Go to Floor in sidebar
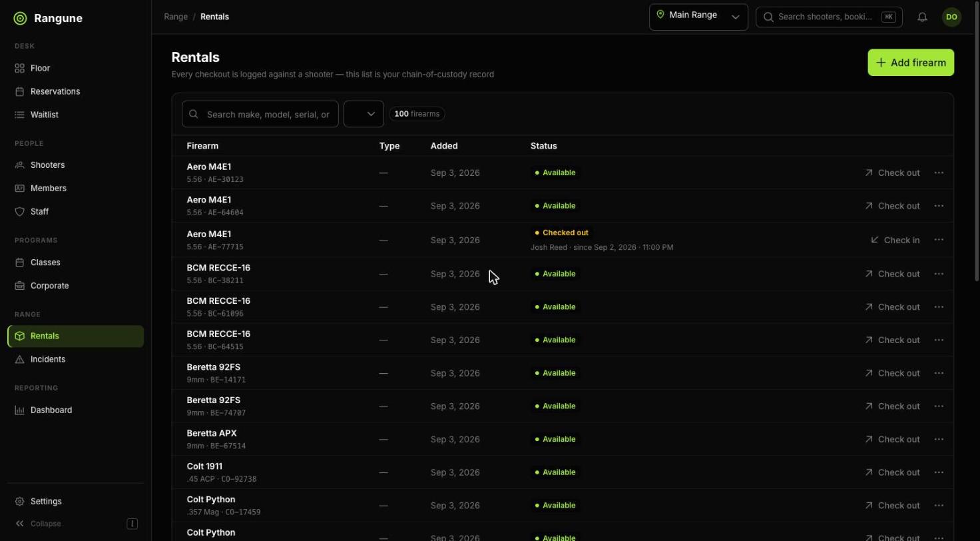The image size is (980, 541). click(75, 68)
